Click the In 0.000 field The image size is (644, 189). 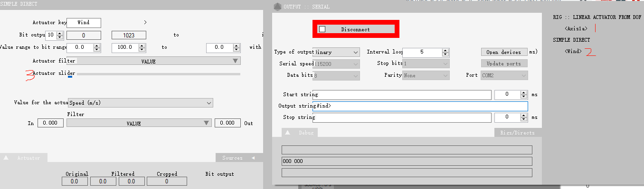pyautogui.click(x=50, y=123)
